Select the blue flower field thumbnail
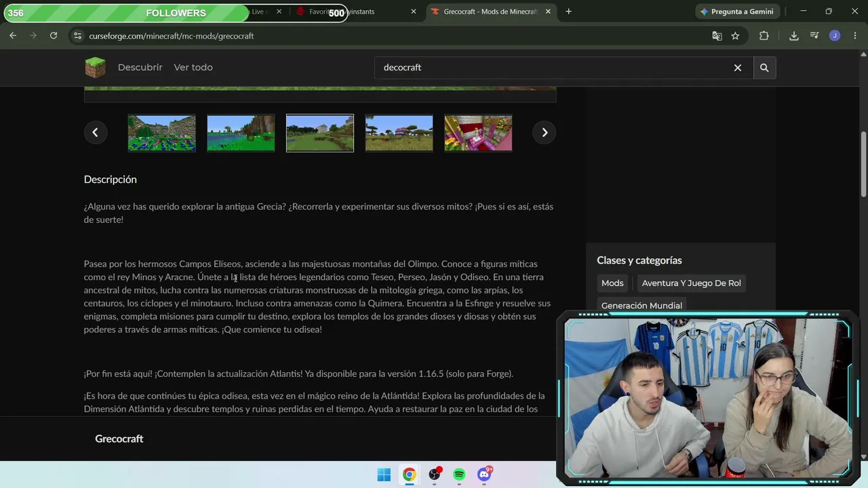This screenshot has height=488, width=868. (x=161, y=133)
